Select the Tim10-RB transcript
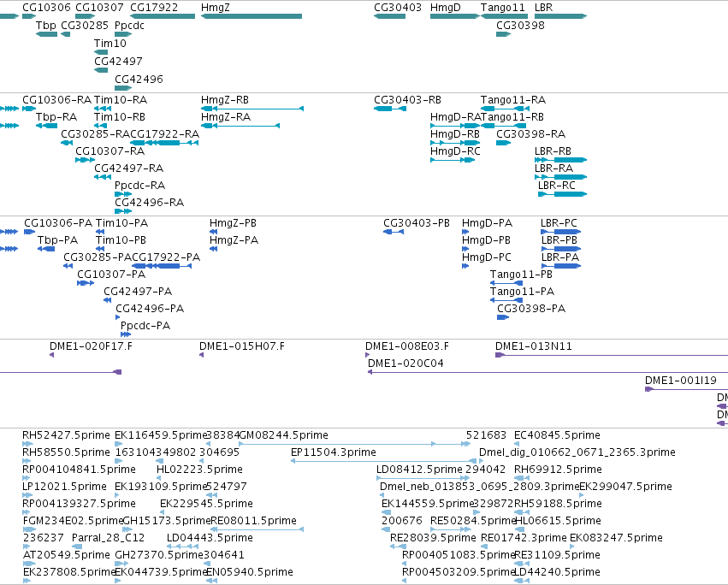The height and width of the screenshot is (585, 728). (103, 126)
